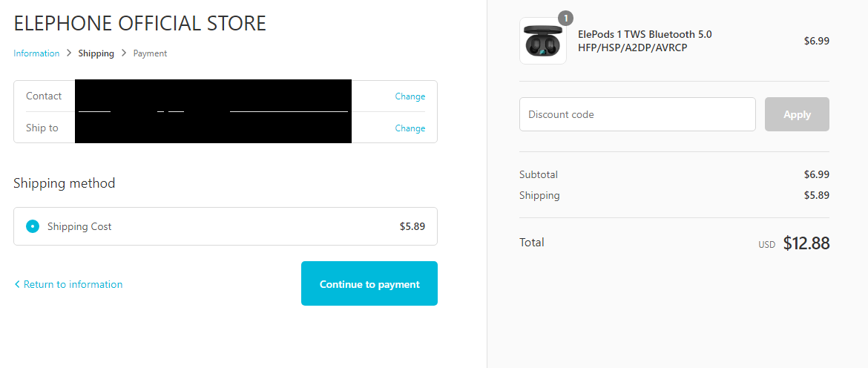Focus the Discount code input field
868x368 pixels.
[637, 114]
